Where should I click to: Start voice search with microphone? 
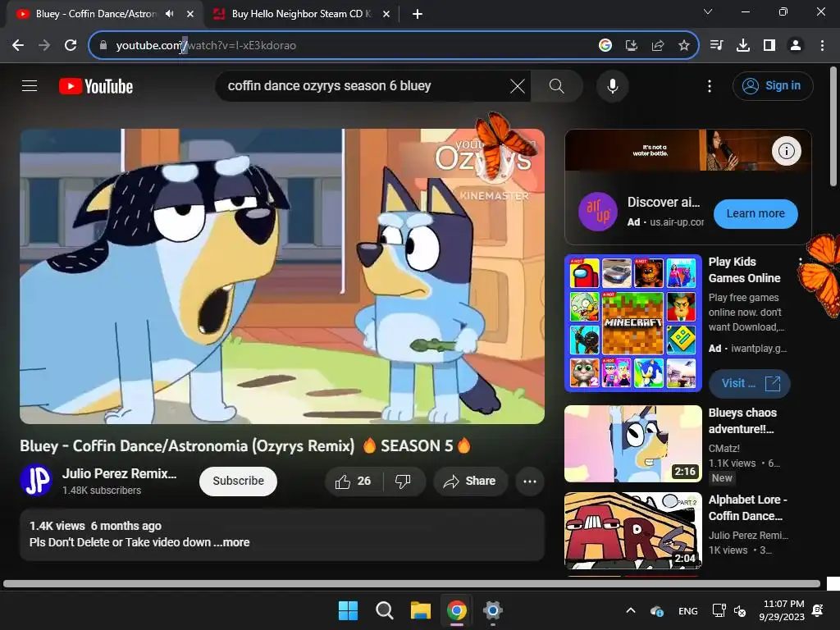pyautogui.click(x=612, y=85)
